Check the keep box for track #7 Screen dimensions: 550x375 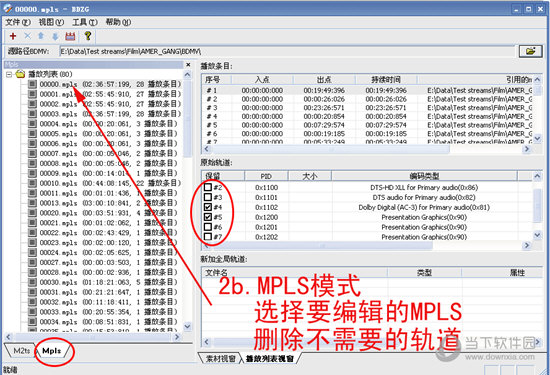point(208,236)
